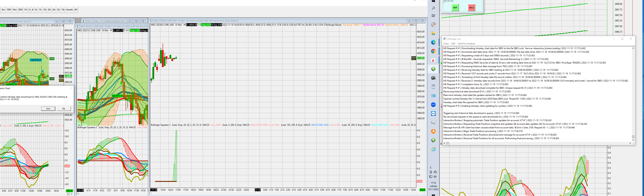644x196 pixels.
Task: Launch Microsoft Edge from the taskbar
Action: point(434,42)
